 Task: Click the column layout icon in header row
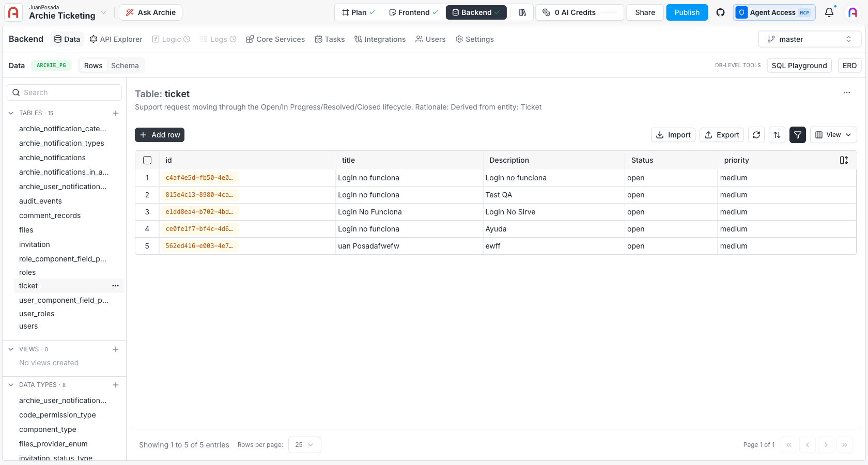tap(844, 160)
